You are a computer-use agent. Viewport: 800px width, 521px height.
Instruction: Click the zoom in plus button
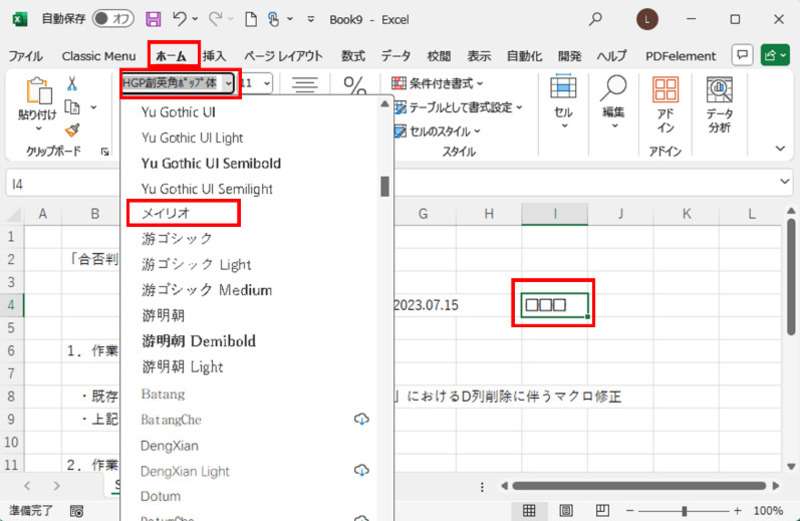tap(737, 511)
